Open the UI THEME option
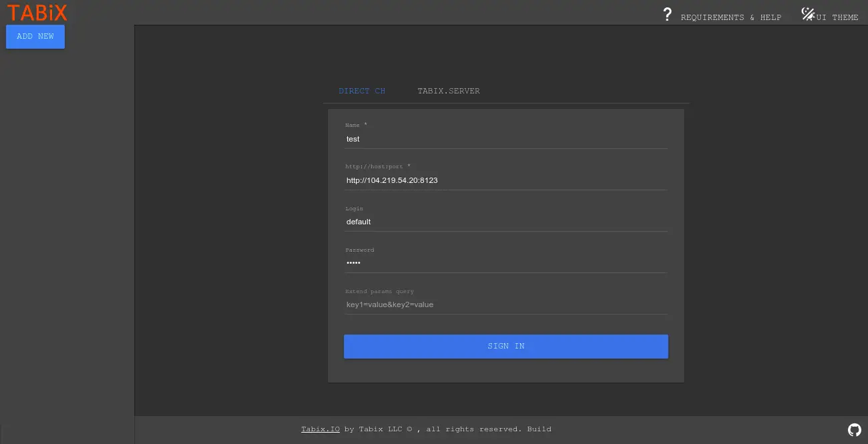This screenshot has height=444, width=868. pyautogui.click(x=837, y=17)
